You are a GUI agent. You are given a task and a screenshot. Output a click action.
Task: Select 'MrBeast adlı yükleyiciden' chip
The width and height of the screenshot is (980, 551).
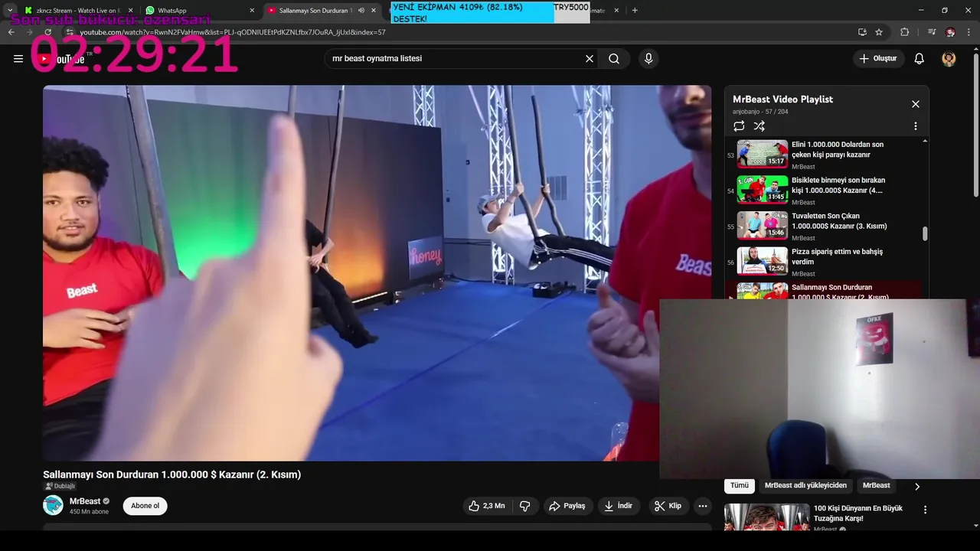click(805, 486)
